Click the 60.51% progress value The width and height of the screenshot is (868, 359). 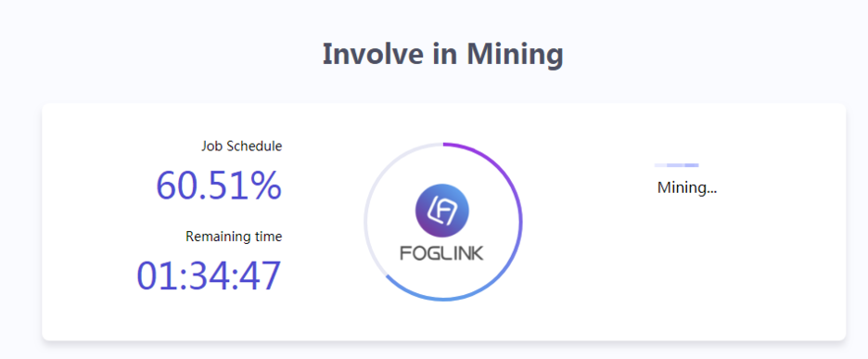click(x=219, y=186)
